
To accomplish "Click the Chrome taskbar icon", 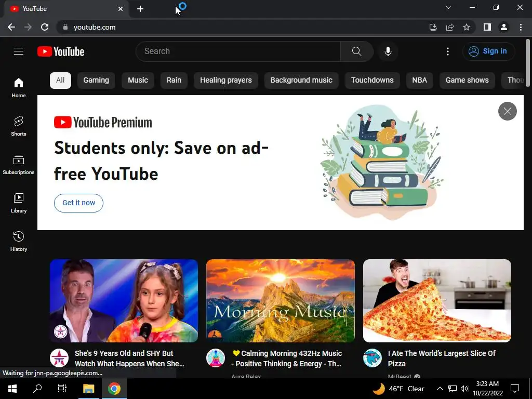I will (x=114, y=389).
